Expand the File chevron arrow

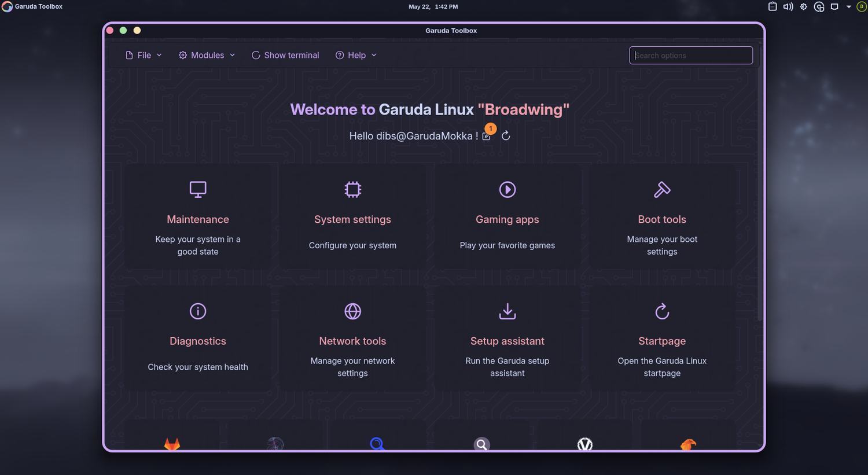(x=159, y=55)
